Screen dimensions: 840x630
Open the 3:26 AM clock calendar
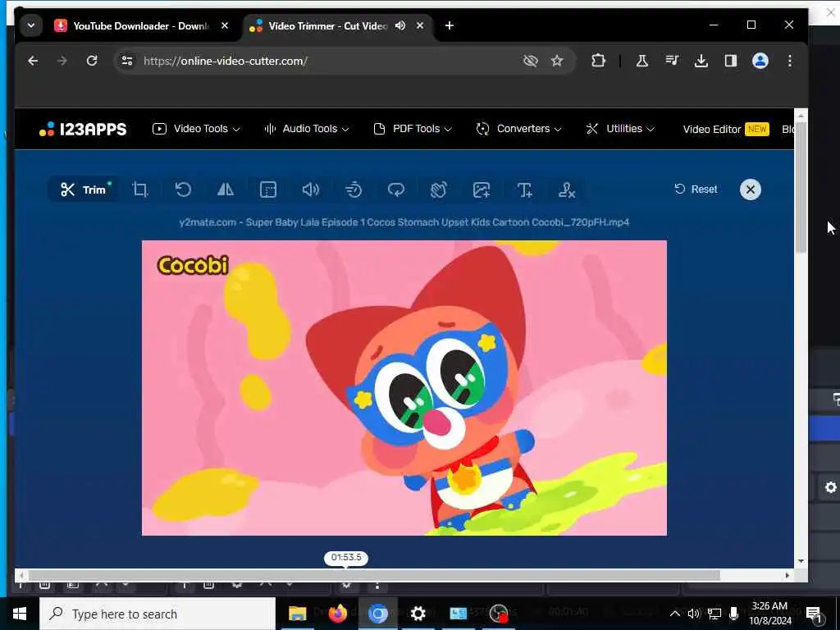click(x=769, y=614)
